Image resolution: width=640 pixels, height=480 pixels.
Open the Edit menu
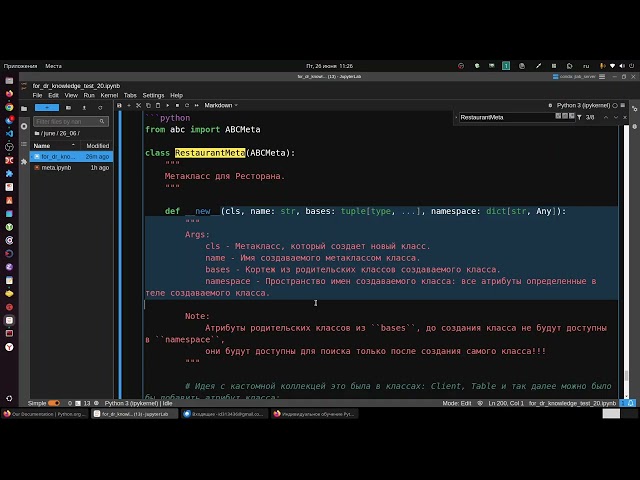coord(53,96)
